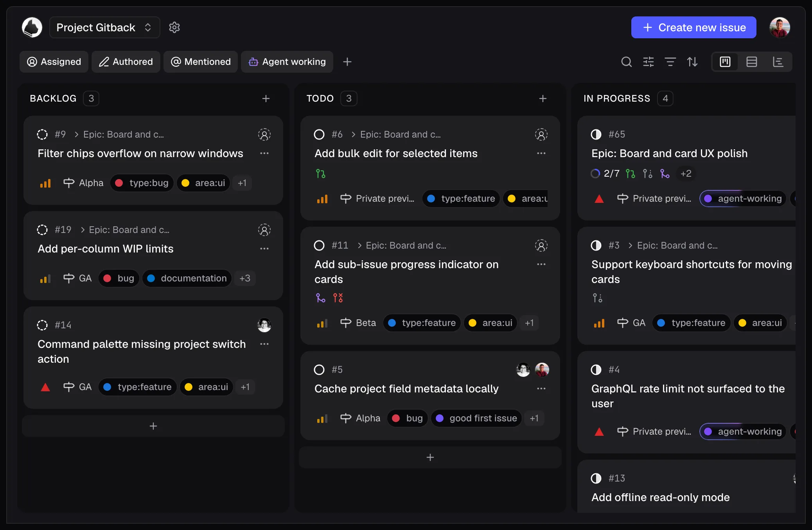Expand the +3 labels on issue #19
Viewport: 812px width, 530px height.
pos(245,278)
